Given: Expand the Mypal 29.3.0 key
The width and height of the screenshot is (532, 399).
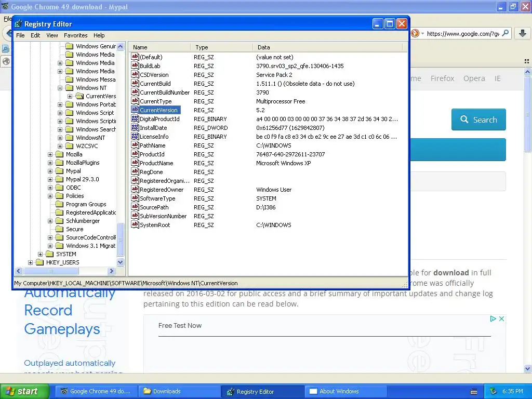Looking at the screenshot, I should tap(50, 179).
